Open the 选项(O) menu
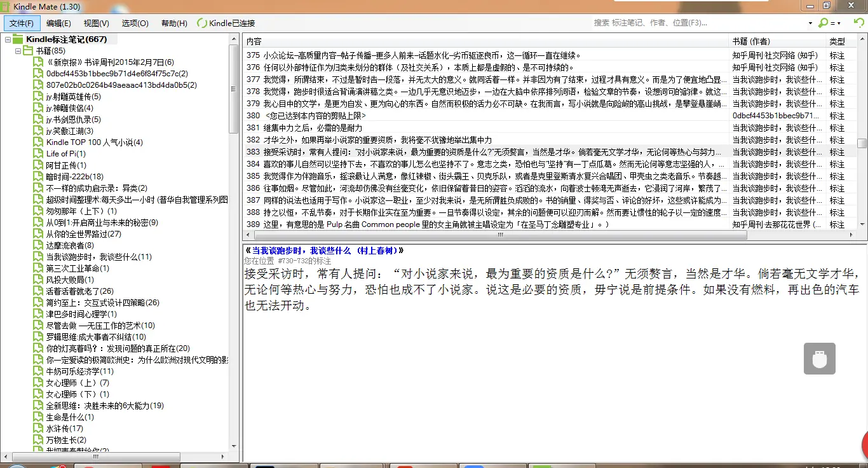The height and width of the screenshot is (468, 868). coord(135,23)
